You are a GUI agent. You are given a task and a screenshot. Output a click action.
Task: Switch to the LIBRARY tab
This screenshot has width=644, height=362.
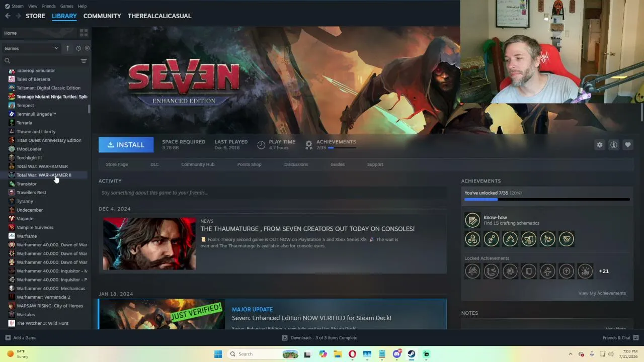point(64,16)
